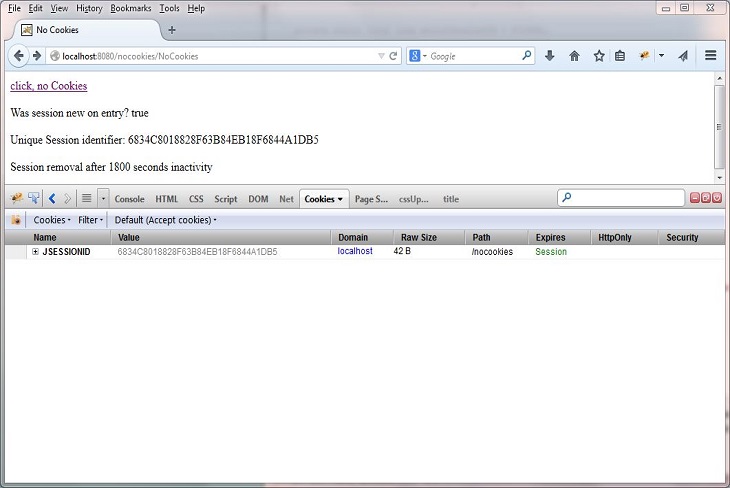730x488 pixels.
Task: Select the /nocookies path cell
Action: click(492, 252)
